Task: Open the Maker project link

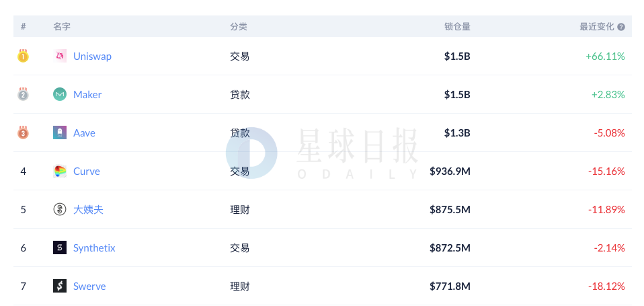Action: [87, 94]
